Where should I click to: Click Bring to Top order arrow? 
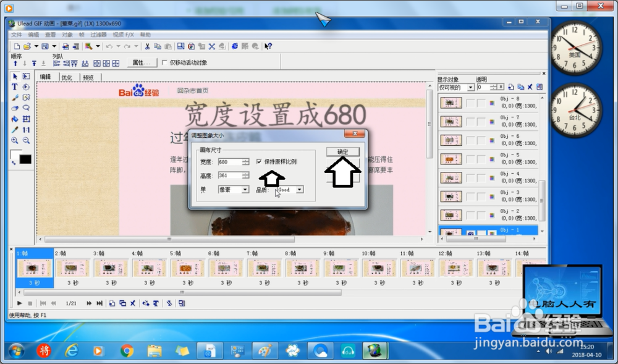tap(34, 64)
